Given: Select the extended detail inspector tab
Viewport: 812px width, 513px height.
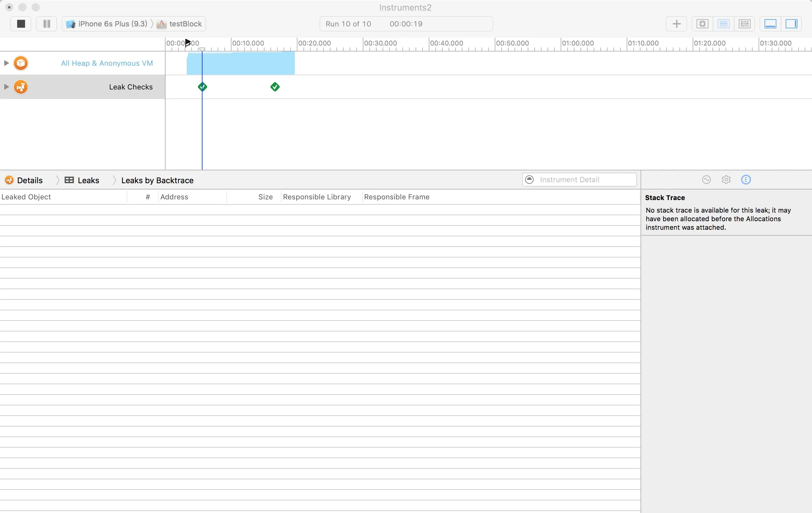Looking at the screenshot, I should (746, 180).
